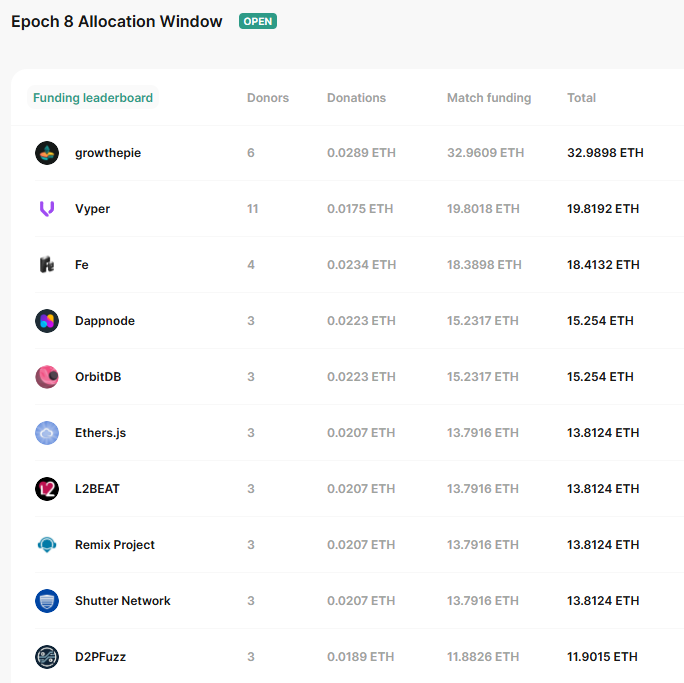Image resolution: width=684 pixels, height=683 pixels.
Task: Sort by the Match funding column header
Action: [489, 98]
